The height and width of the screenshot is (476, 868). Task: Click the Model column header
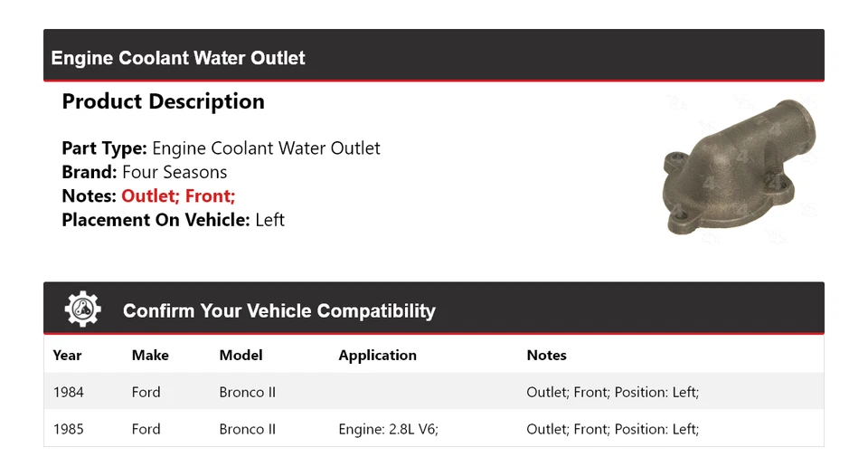pos(241,356)
